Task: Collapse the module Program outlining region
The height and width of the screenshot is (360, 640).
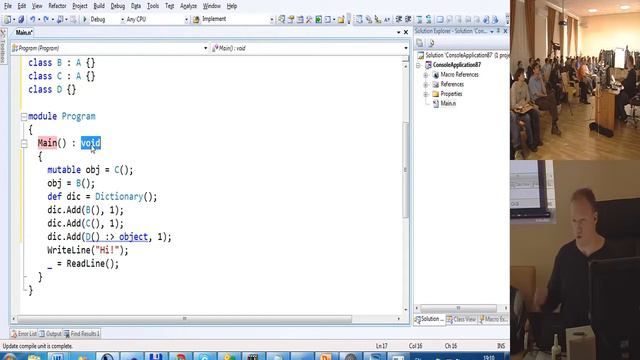Action: pos(24,117)
